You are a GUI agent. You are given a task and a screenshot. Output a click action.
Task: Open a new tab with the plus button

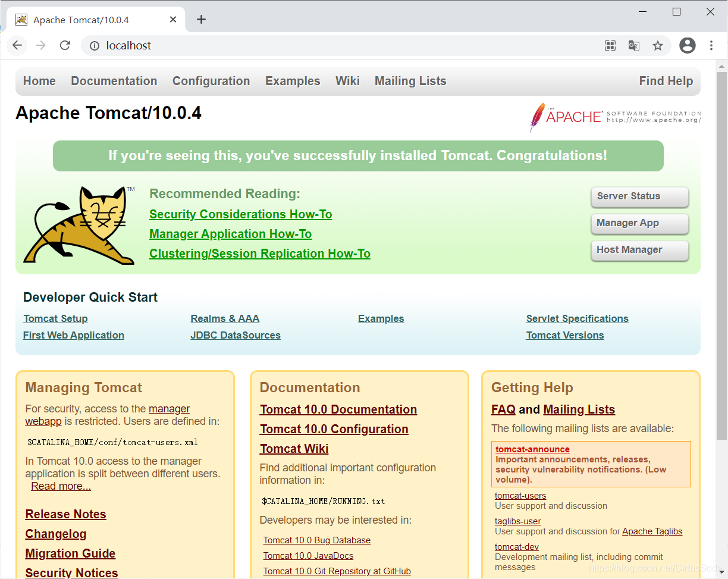tap(201, 20)
